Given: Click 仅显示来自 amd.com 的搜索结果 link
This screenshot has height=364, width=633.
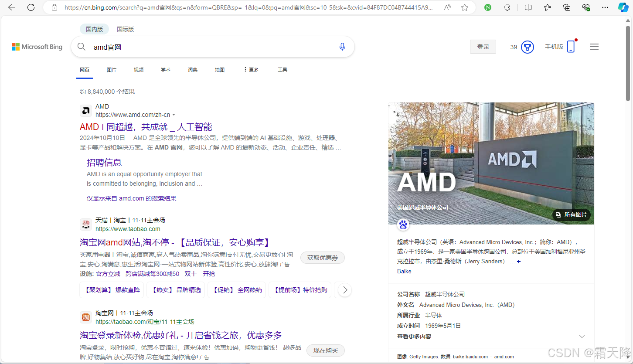Looking at the screenshot, I should click(132, 198).
